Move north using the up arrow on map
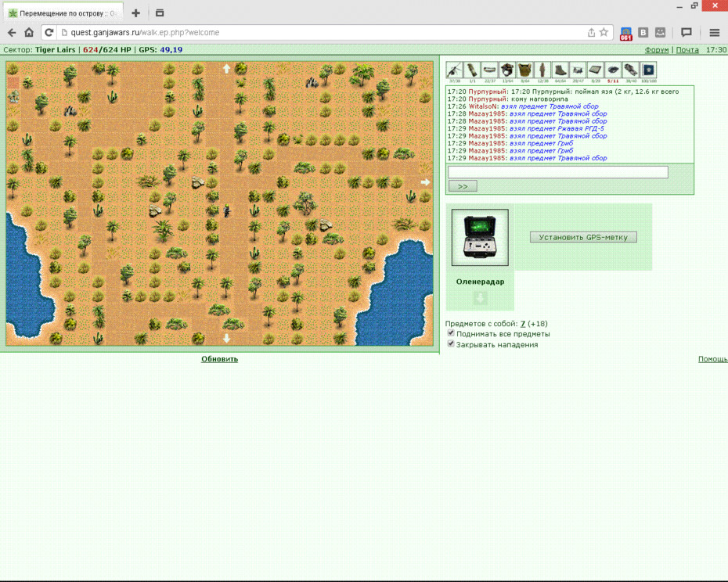 pos(226,69)
